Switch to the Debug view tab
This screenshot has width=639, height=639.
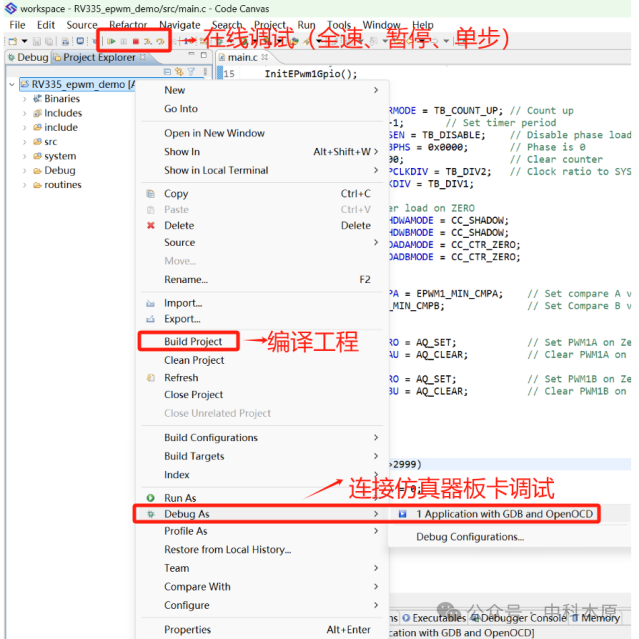28,57
